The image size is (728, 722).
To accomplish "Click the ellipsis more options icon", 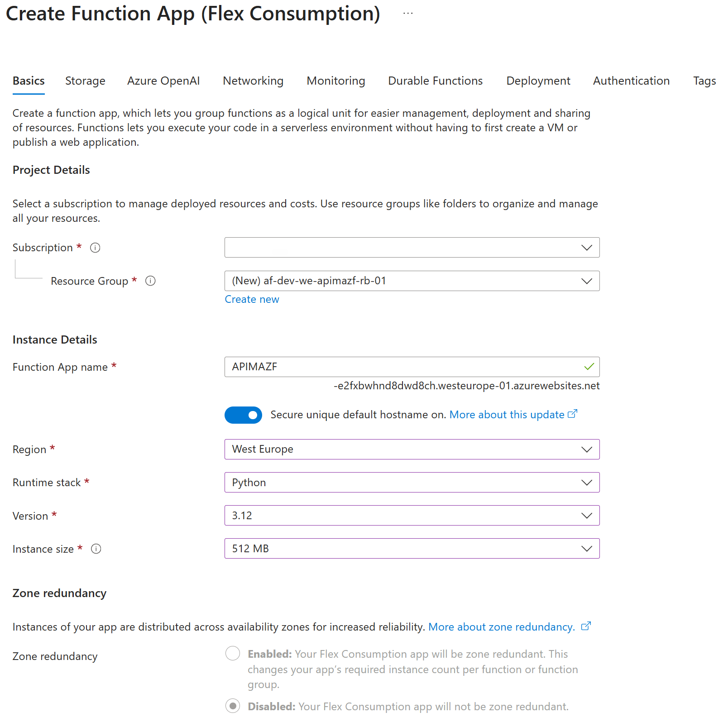I will coord(408,14).
